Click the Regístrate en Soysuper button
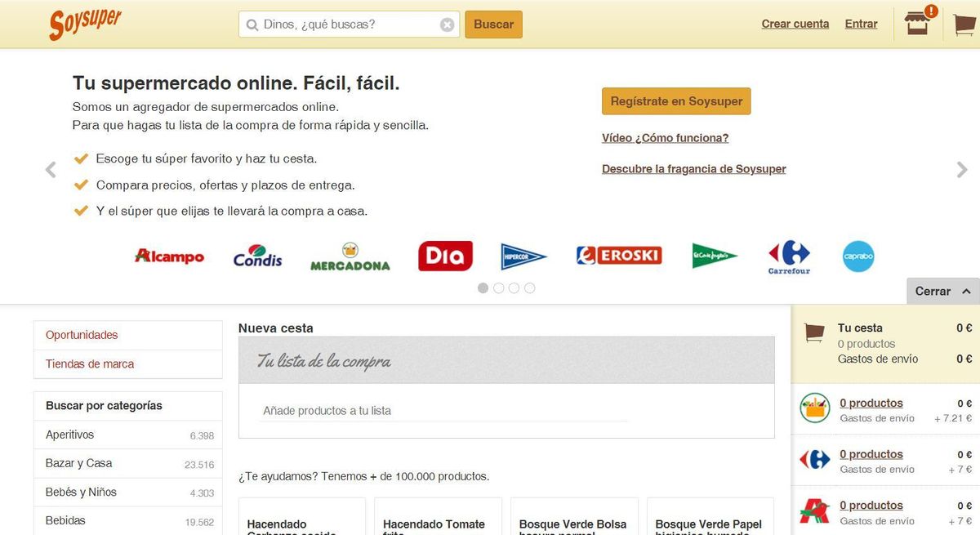Viewport: 980px width, 535px height. coord(676,101)
